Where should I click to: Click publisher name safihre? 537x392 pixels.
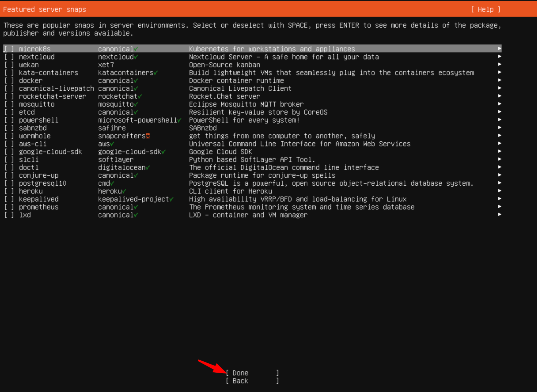point(112,128)
